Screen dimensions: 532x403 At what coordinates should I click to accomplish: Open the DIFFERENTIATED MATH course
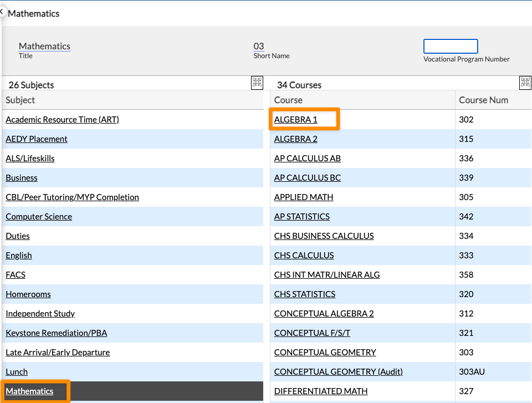[320, 391]
